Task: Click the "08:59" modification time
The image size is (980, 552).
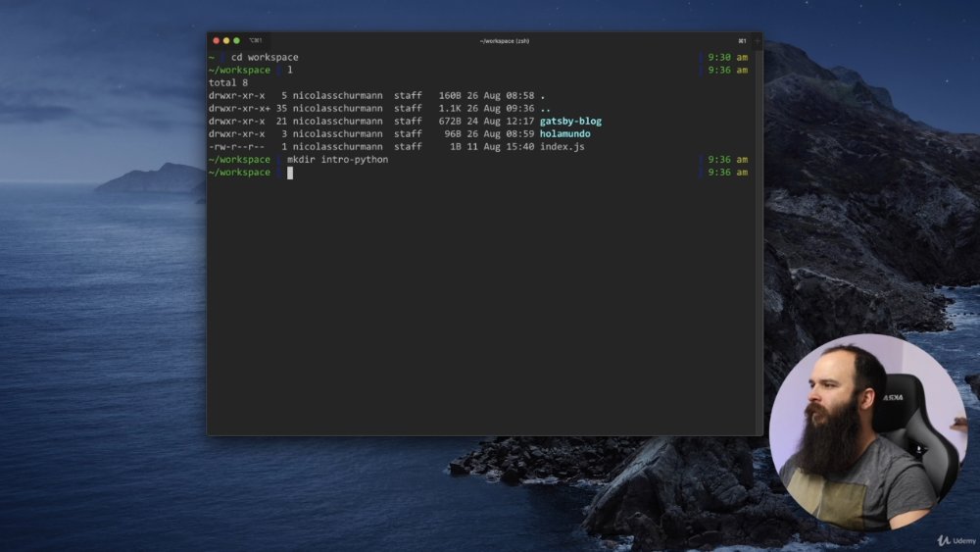Action: [520, 133]
